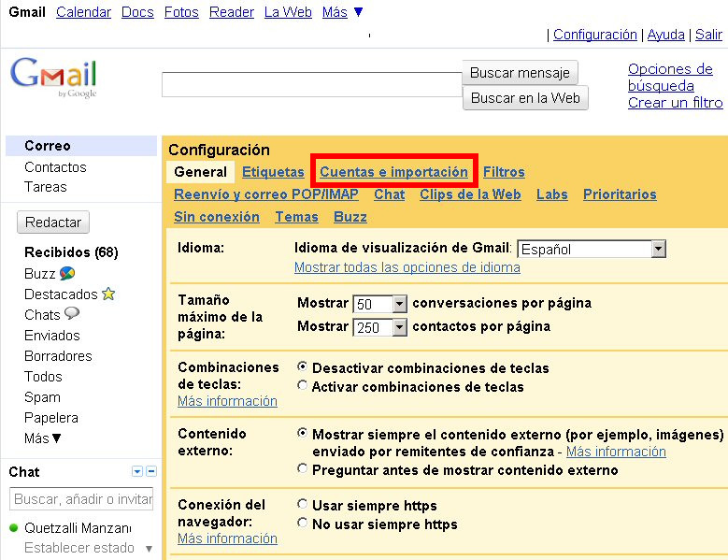This screenshot has height=560, width=728.
Task: Click the Salir link
Action: pos(708,35)
